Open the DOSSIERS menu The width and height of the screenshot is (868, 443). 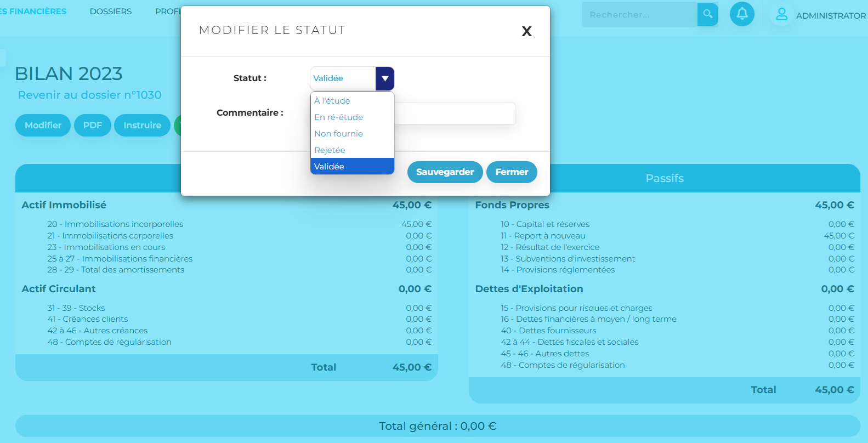tap(111, 12)
